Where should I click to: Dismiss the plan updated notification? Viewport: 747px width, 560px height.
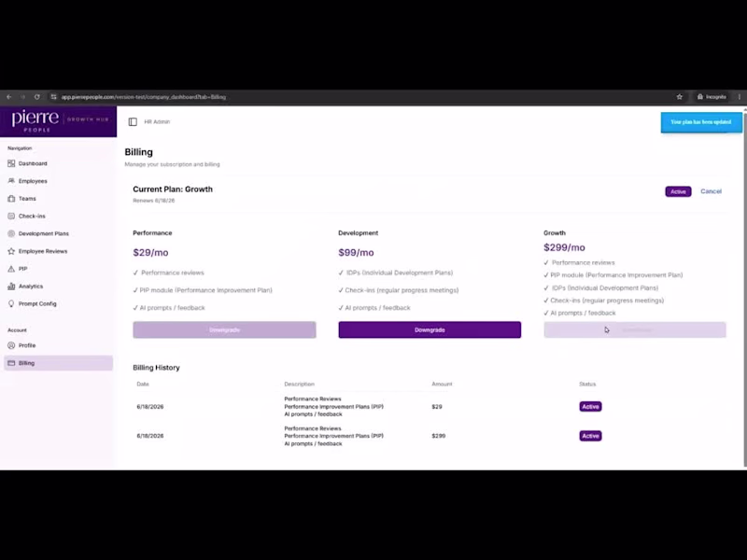[701, 122]
